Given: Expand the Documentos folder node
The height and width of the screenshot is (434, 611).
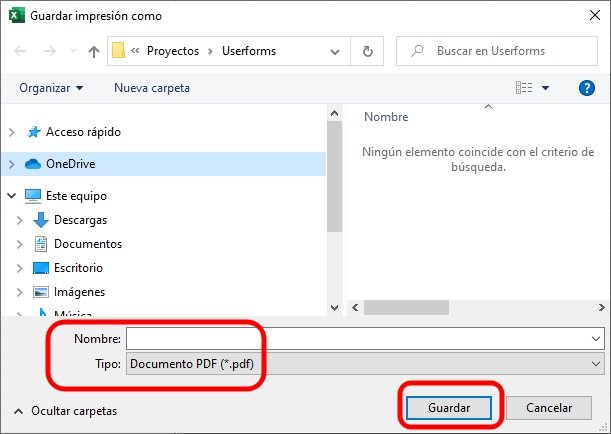Looking at the screenshot, I should point(19,244).
